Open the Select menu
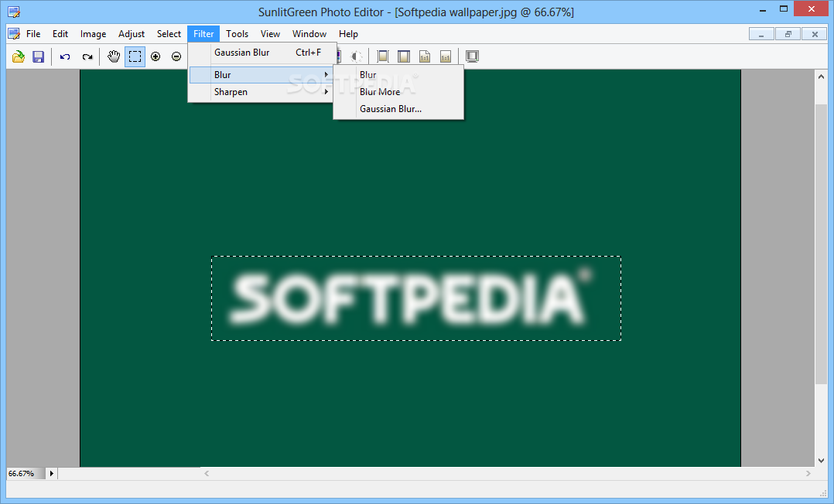834x504 pixels. click(169, 34)
